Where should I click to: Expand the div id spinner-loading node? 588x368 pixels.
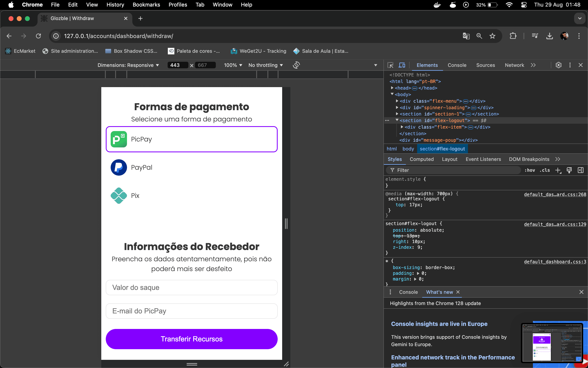(x=397, y=107)
